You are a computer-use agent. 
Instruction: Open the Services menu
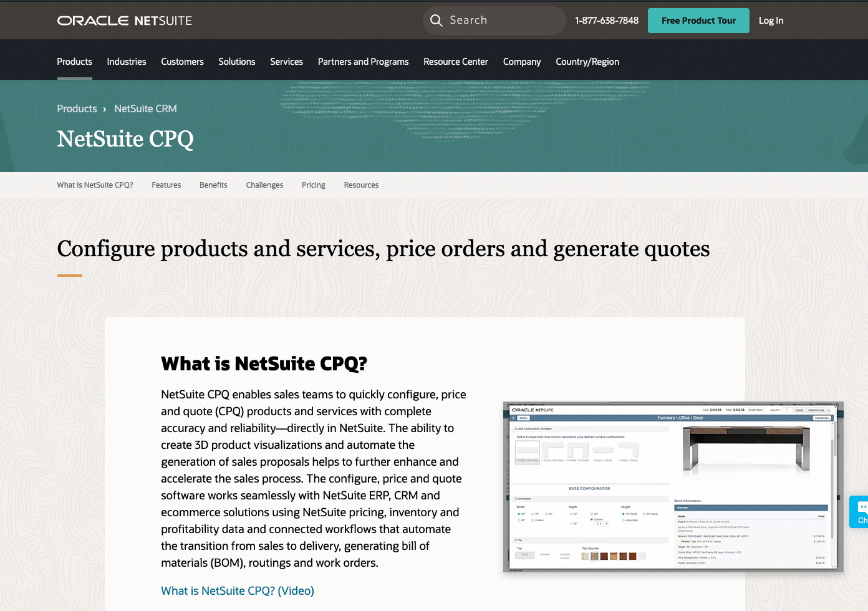[x=286, y=62]
